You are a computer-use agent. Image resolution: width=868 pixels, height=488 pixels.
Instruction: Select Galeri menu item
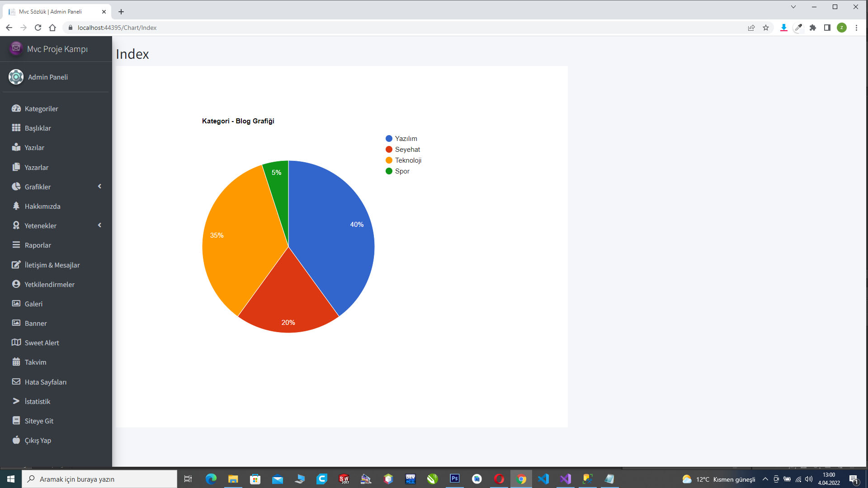click(56, 304)
